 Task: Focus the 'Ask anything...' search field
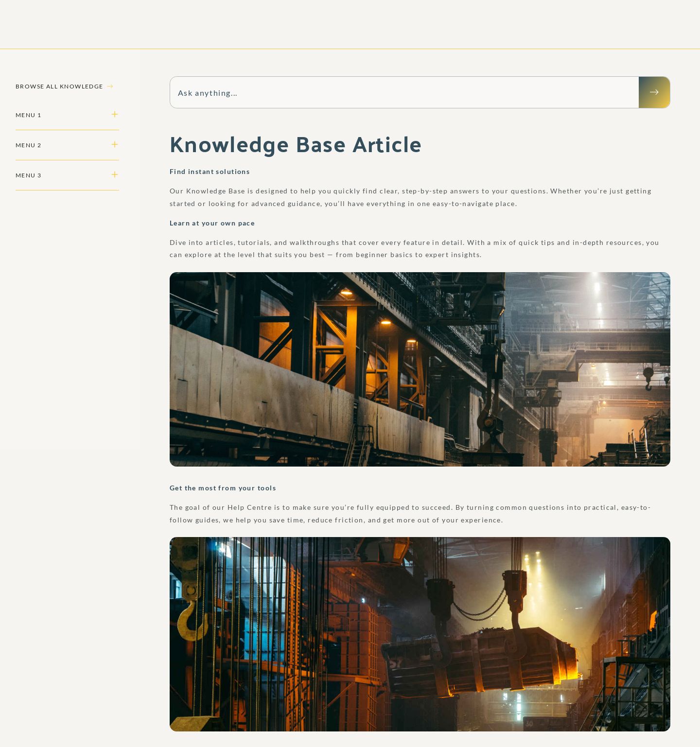coord(403,92)
